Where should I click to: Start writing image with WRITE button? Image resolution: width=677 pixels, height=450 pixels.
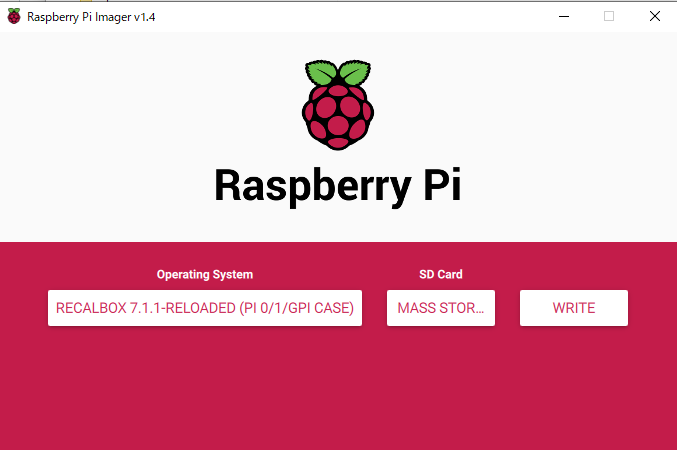pyautogui.click(x=574, y=308)
